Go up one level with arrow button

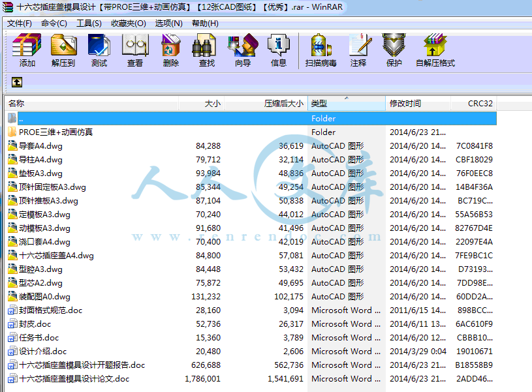pyautogui.click(x=17, y=82)
